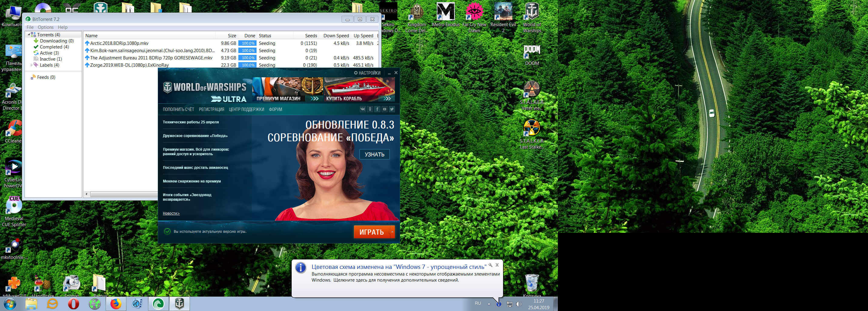Open Opera browser from the taskbar

(x=74, y=304)
